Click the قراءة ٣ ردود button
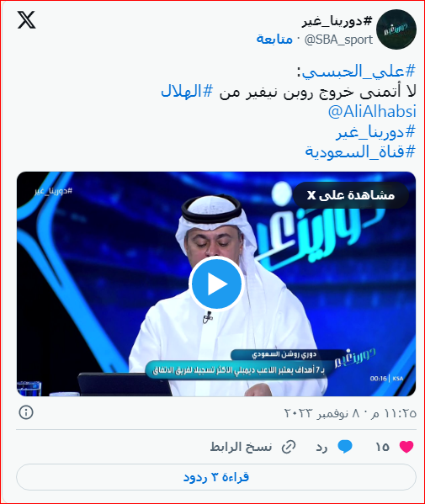This screenshot has height=504, width=425. tap(216, 477)
